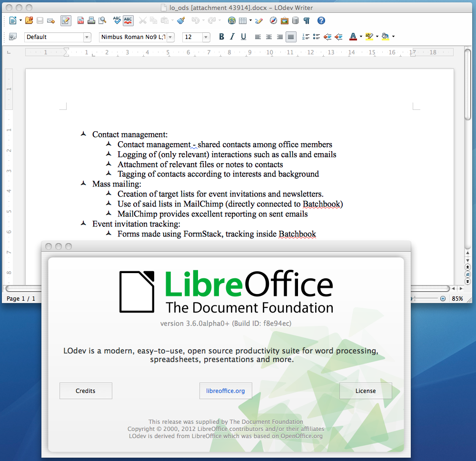Toggle Nonprinting Characters pilcrow button
The image size is (476, 461).
[307, 20]
